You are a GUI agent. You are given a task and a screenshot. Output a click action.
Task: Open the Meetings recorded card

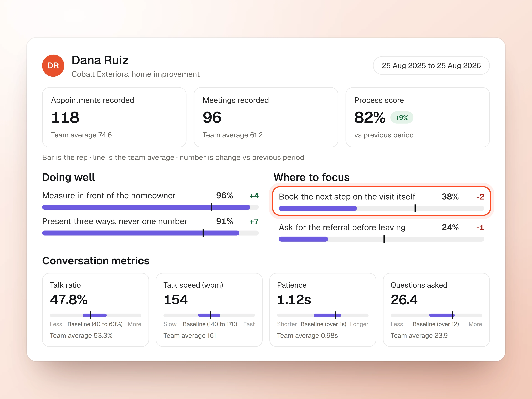tap(266, 117)
